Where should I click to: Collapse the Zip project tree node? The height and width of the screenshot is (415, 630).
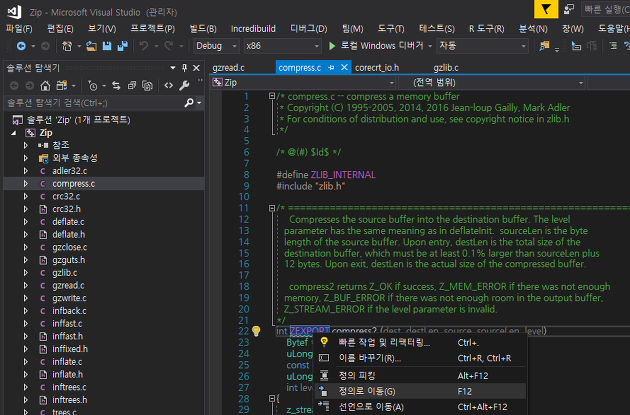pyautogui.click(x=14, y=133)
